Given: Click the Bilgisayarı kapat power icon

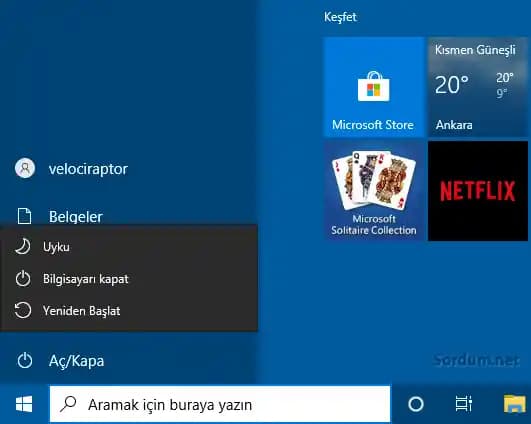Looking at the screenshot, I should (23, 279).
